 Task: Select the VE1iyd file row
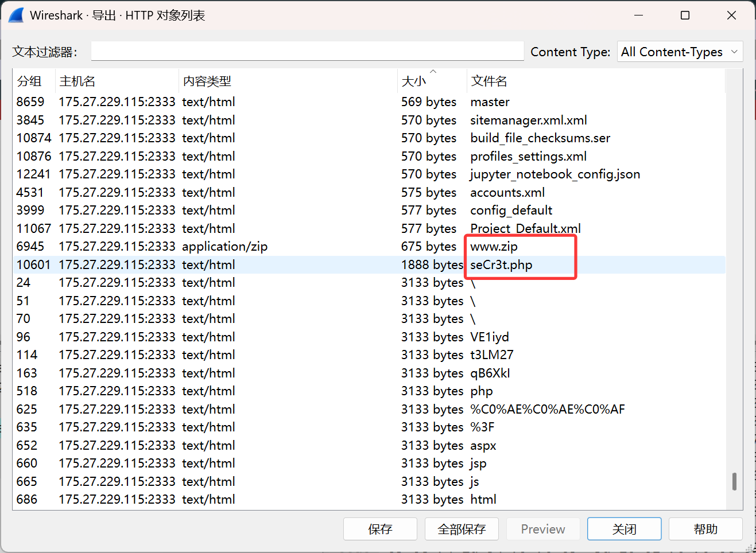369,337
